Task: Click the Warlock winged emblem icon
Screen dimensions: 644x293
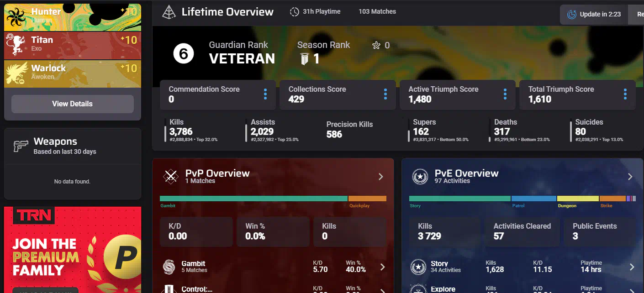Action: click(16, 73)
